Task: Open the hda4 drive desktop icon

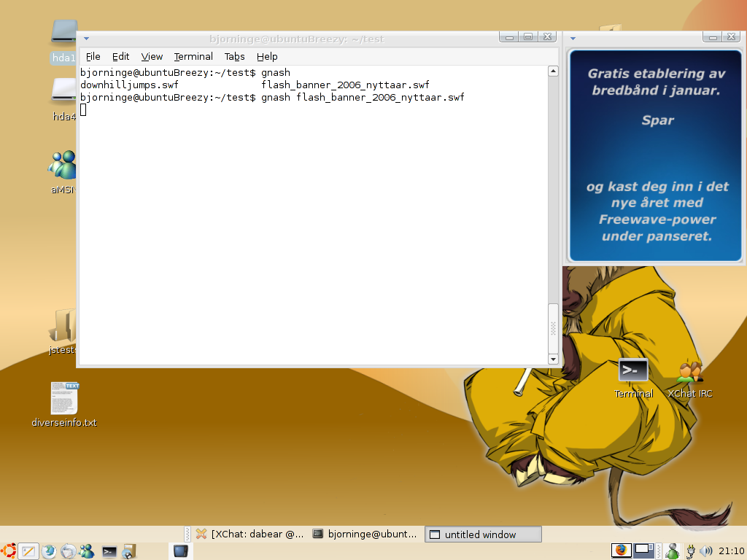Action: pos(64,100)
